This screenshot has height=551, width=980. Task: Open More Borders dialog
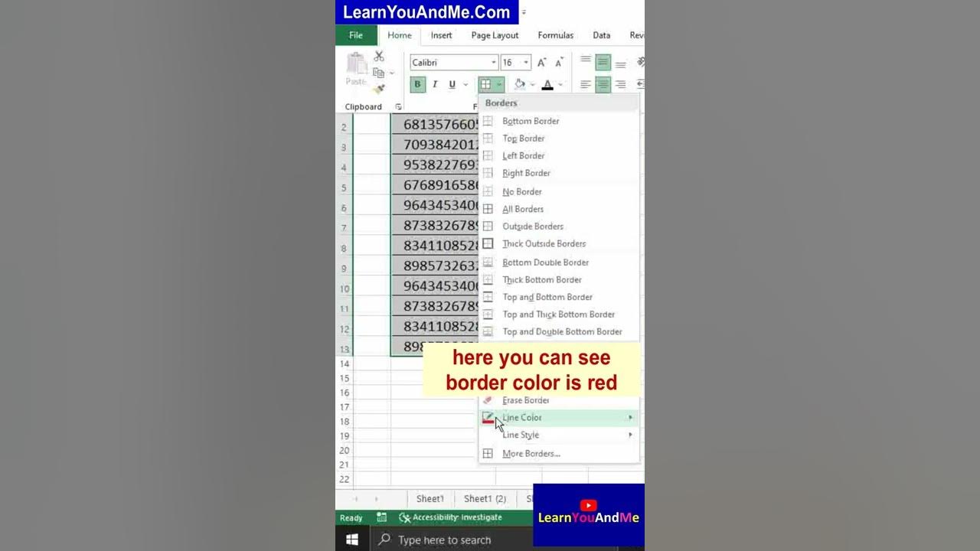pyautogui.click(x=559, y=453)
